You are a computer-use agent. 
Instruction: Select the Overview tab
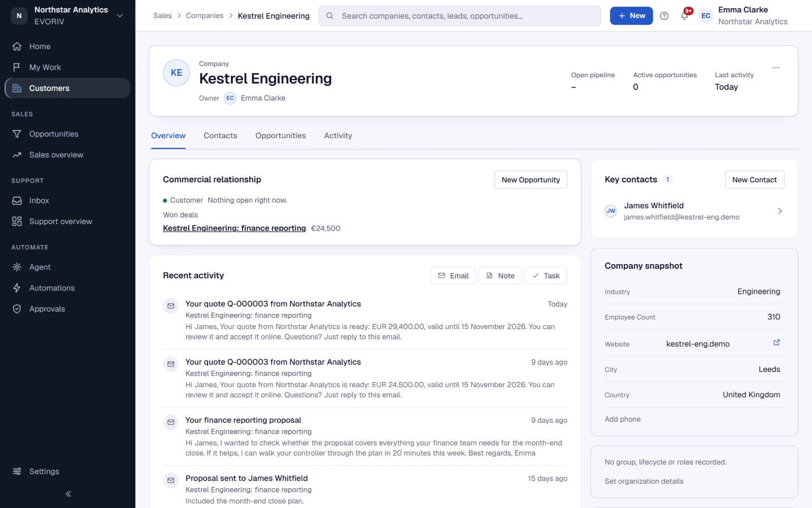pyautogui.click(x=168, y=136)
